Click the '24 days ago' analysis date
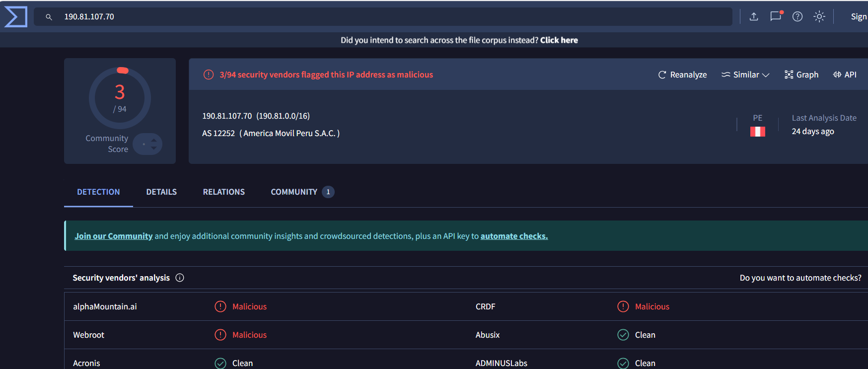This screenshot has width=868, height=369. click(x=813, y=132)
